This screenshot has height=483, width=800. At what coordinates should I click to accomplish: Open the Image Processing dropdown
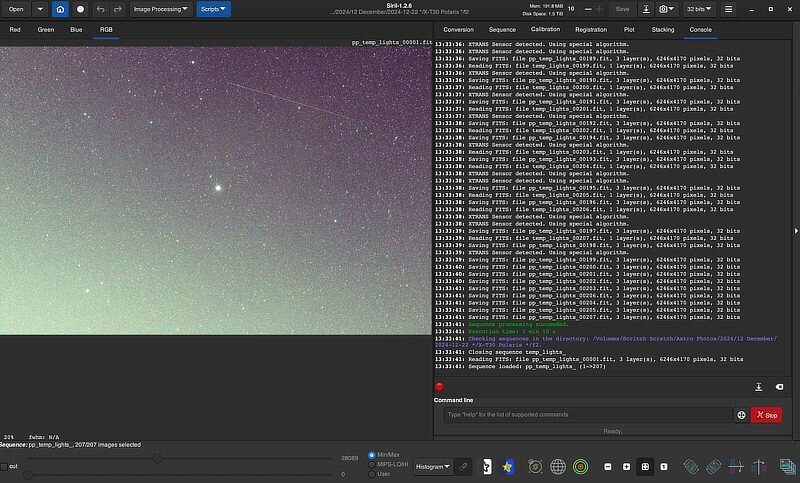click(x=160, y=9)
